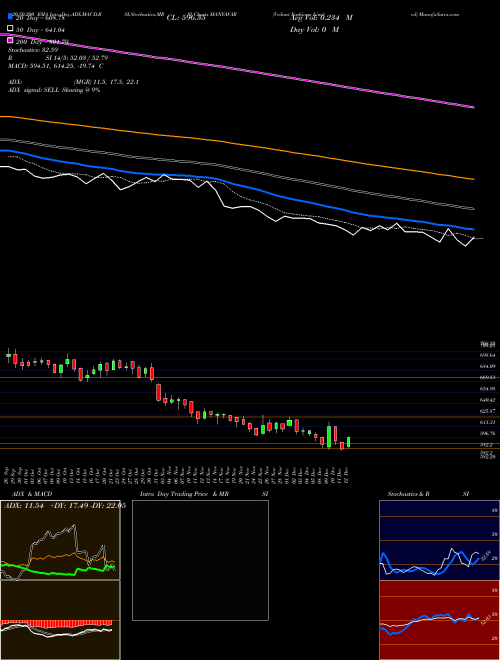500x660 pixels.
Task: Open the ADX line chart thumbnail
Action: pos(60,540)
